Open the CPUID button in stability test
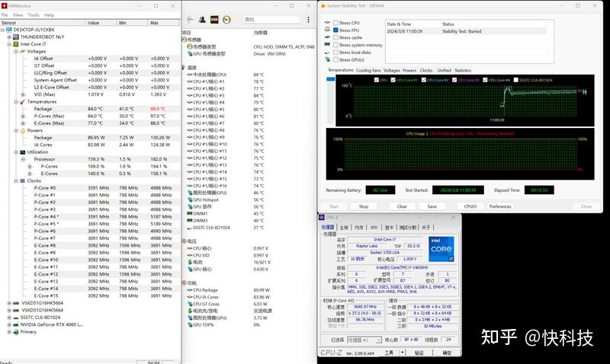610x364 pixels. point(470,206)
